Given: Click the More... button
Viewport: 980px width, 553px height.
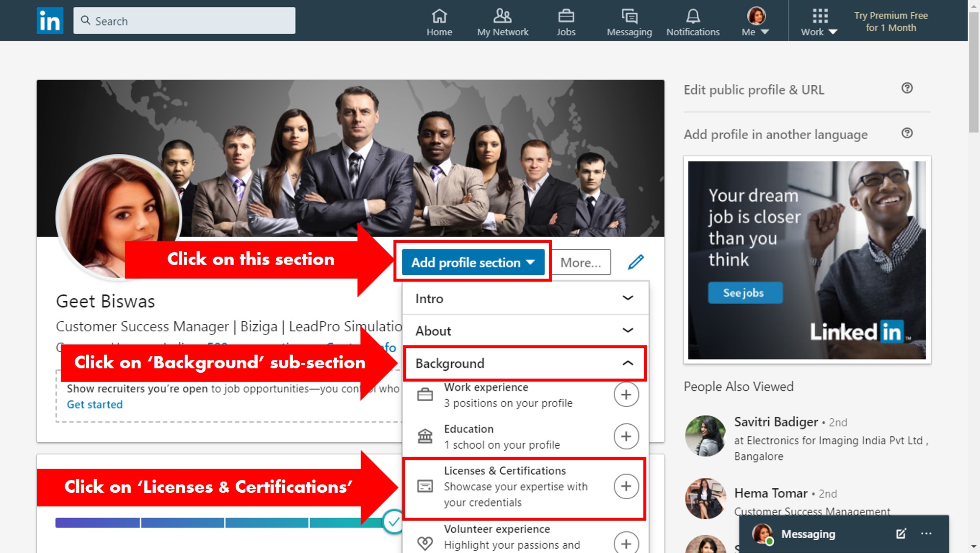Looking at the screenshot, I should 581,262.
